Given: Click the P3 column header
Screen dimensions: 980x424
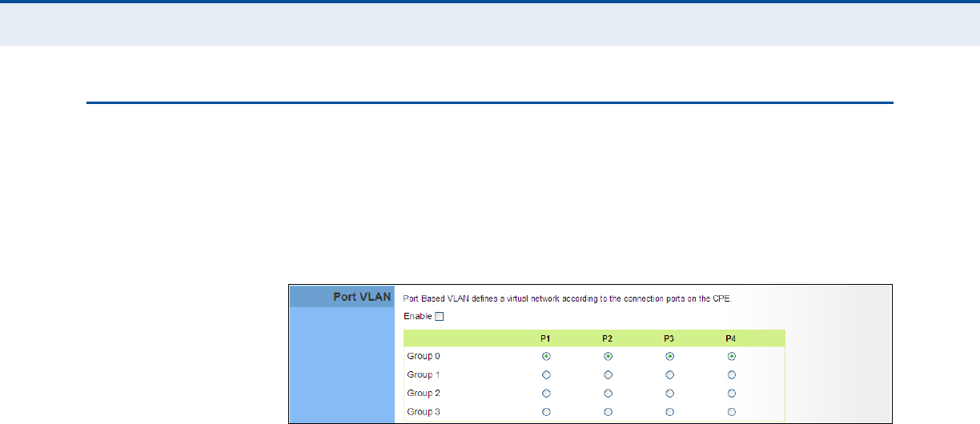Looking at the screenshot, I should (x=670, y=338).
